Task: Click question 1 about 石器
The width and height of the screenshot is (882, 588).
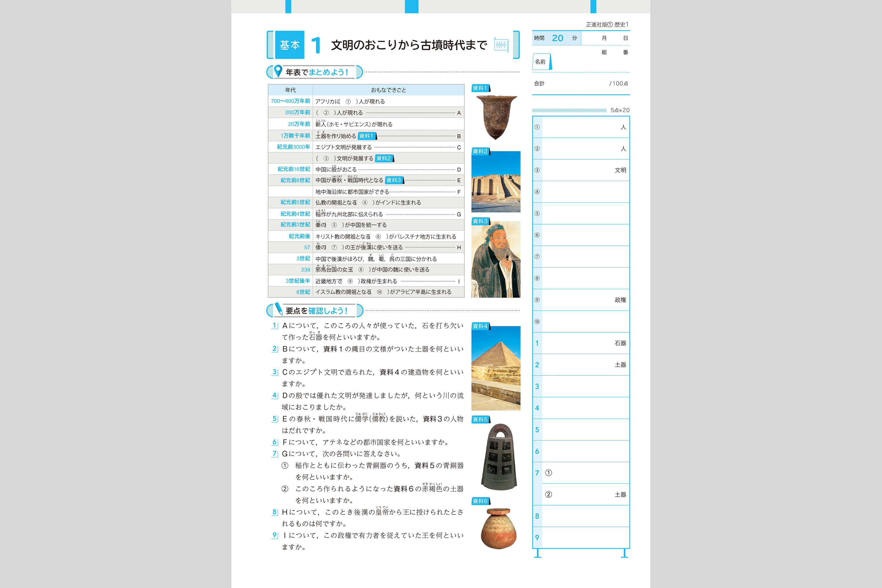Action: (x=368, y=331)
